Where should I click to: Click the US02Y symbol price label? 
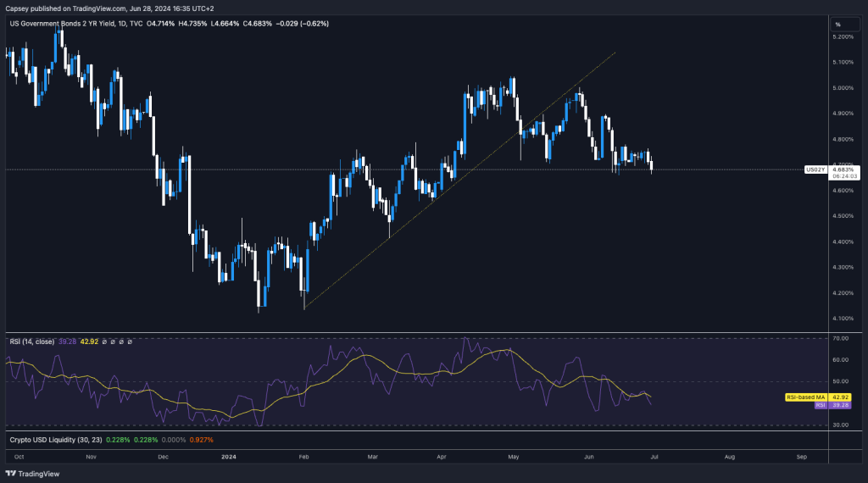[815, 169]
